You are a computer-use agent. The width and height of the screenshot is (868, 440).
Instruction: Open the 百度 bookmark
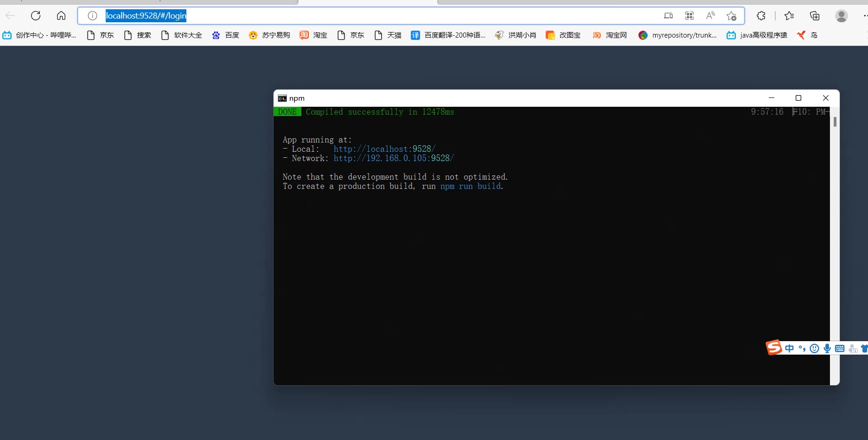click(226, 35)
